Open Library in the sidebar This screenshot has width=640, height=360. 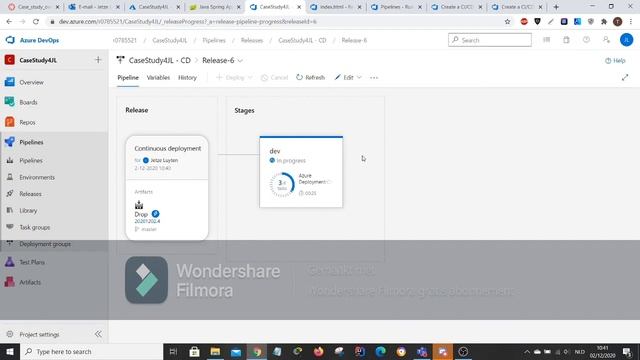pos(28,211)
